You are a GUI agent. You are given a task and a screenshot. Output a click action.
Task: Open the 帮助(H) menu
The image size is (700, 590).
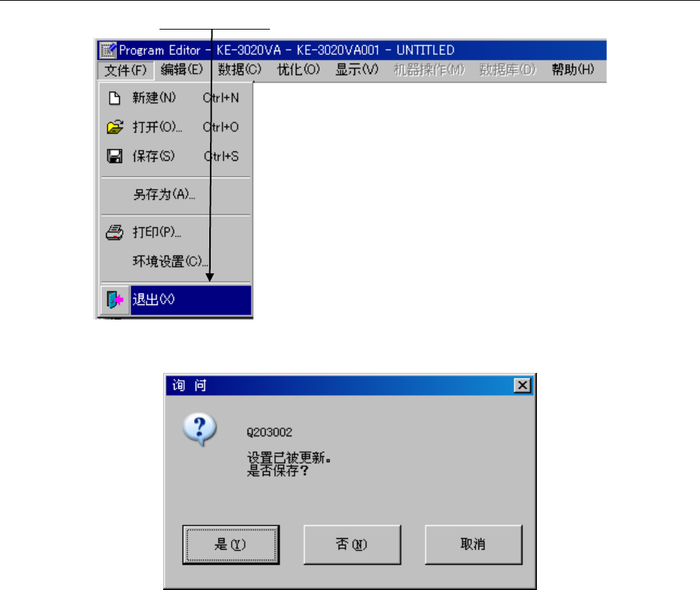click(573, 70)
